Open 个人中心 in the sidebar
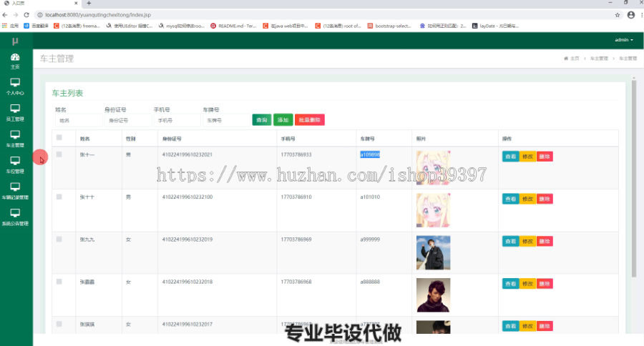The image size is (644, 346). pyautogui.click(x=15, y=86)
